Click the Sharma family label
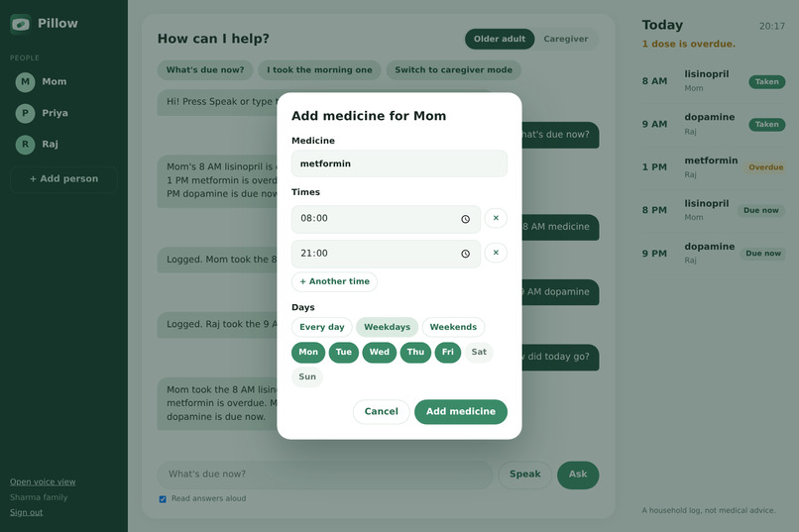Viewport: 799px width, 532px height. click(39, 497)
